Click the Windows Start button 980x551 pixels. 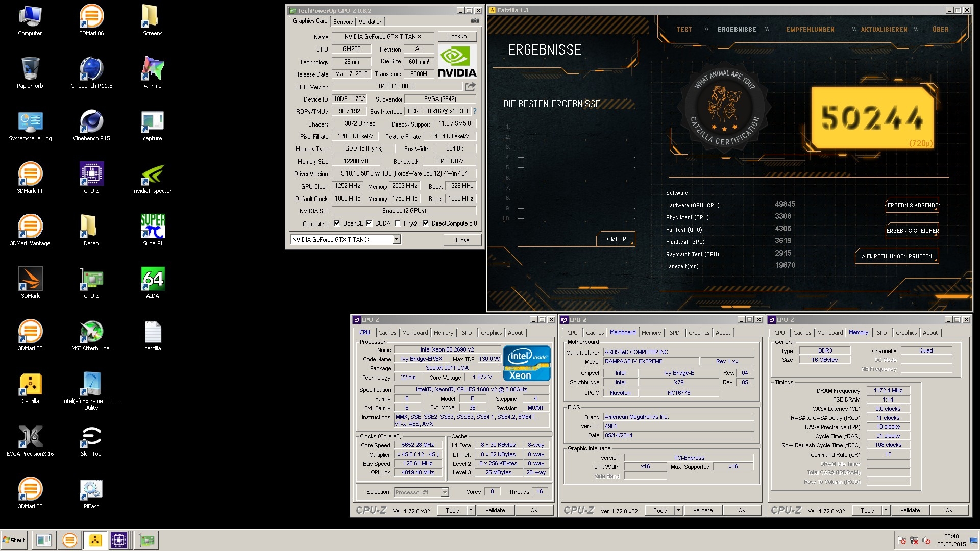click(14, 540)
